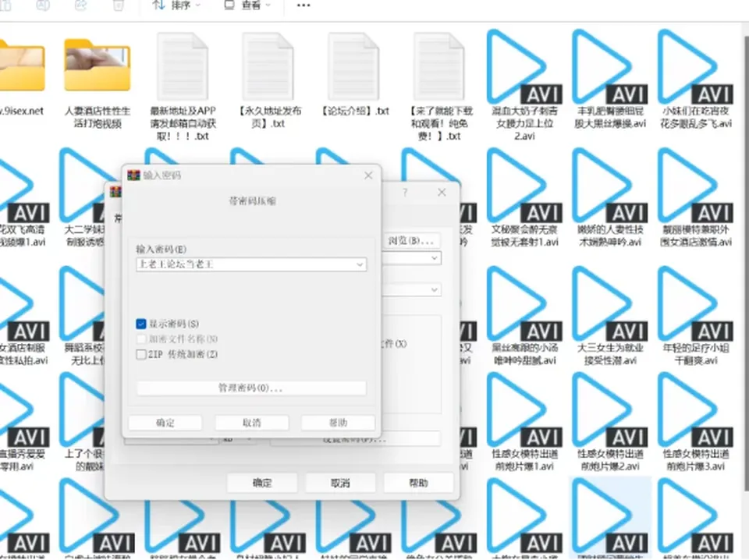Select the 【永久地址发布页】.txt file icon
Screen dimensions: 749x560
coord(268,66)
